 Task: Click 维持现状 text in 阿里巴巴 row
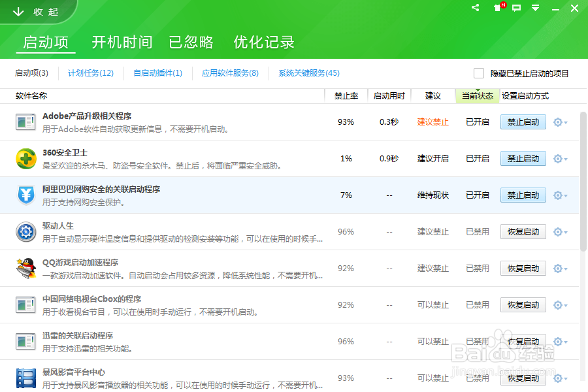pos(433,195)
